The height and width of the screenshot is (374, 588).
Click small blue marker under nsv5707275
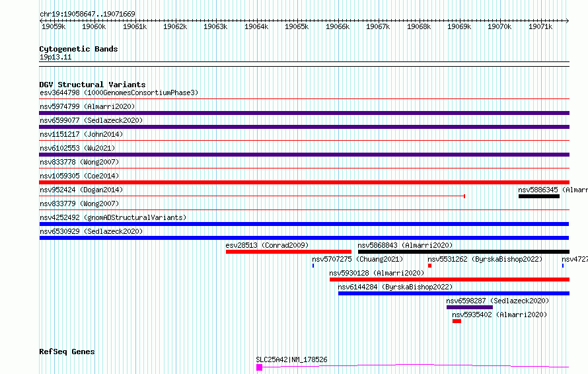tap(313, 266)
